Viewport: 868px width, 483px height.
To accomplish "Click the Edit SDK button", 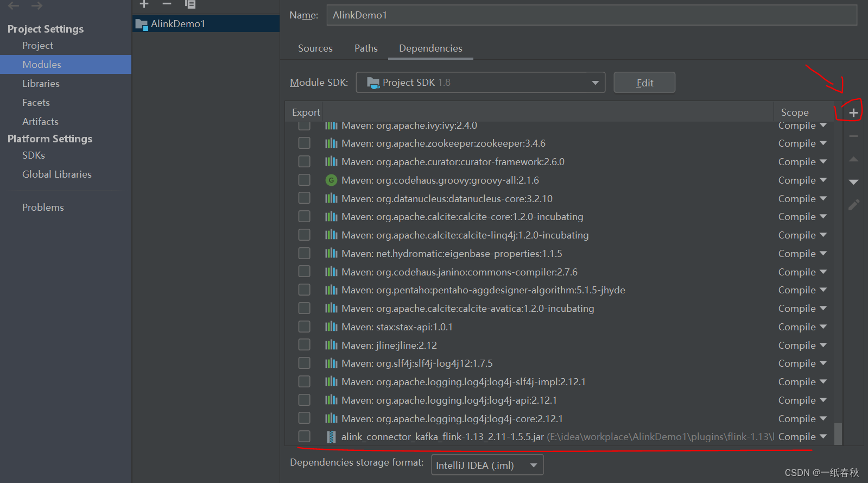I will [644, 83].
